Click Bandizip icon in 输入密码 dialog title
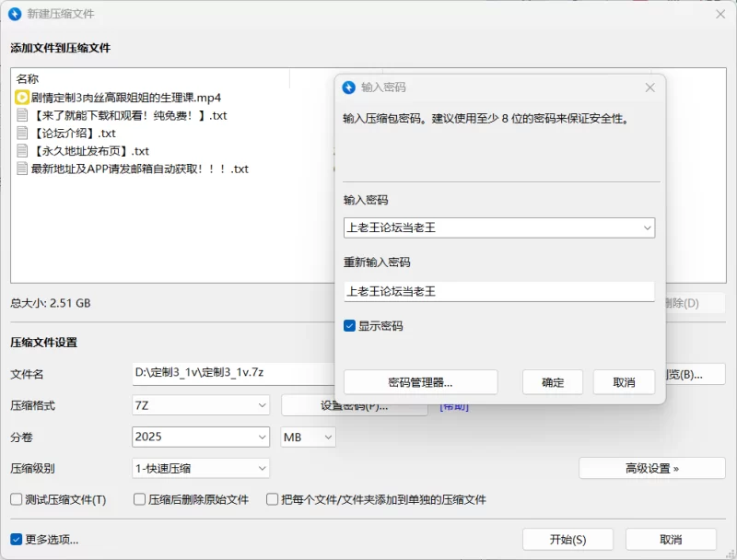This screenshot has width=737, height=560. tap(349, 87)
